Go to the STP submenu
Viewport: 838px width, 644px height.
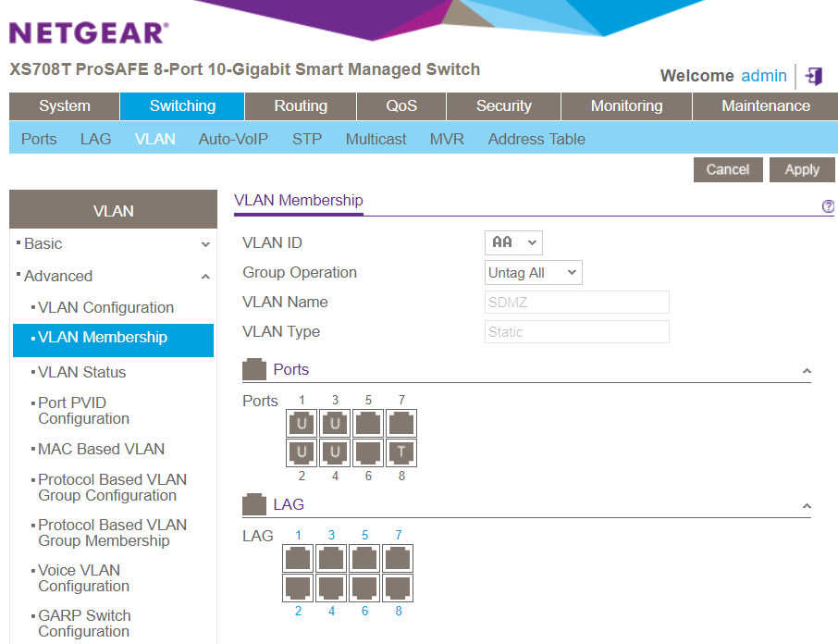point(307,139)
